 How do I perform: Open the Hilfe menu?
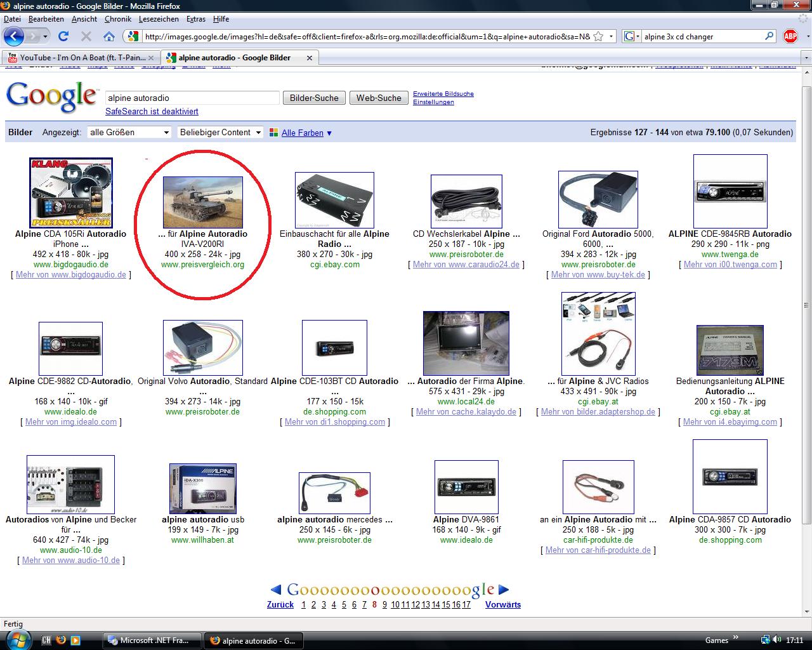point(221,19)
